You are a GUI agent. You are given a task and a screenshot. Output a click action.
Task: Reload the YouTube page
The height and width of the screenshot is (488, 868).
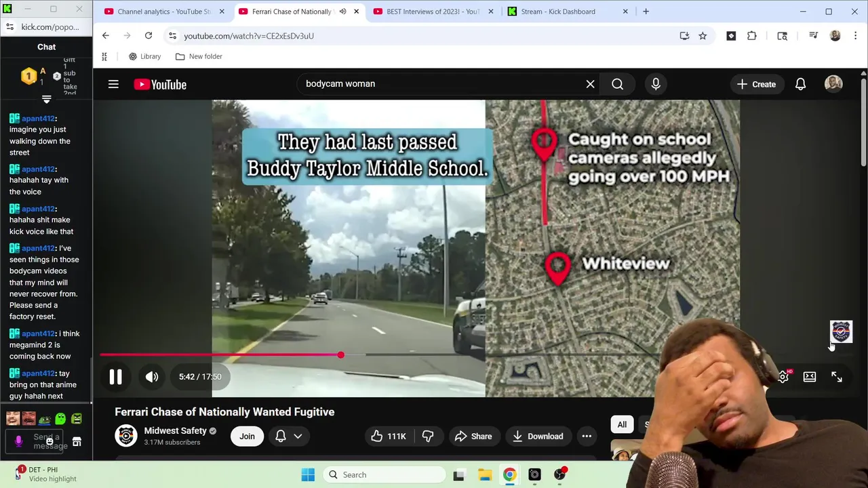coord(148,36)
